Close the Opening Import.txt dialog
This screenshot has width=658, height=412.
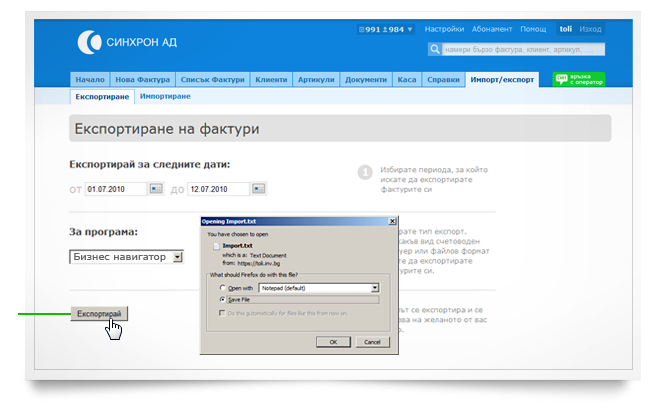tap(392, 220)
